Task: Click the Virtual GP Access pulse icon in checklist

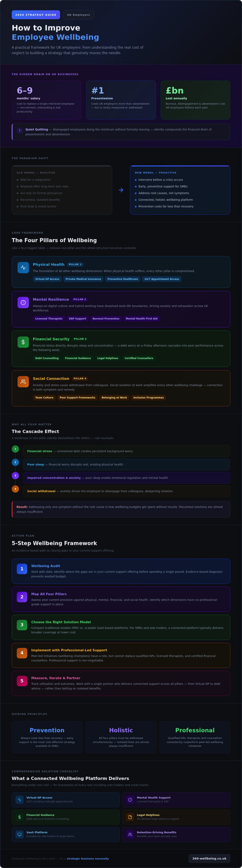Action: [x=20, y=800]
